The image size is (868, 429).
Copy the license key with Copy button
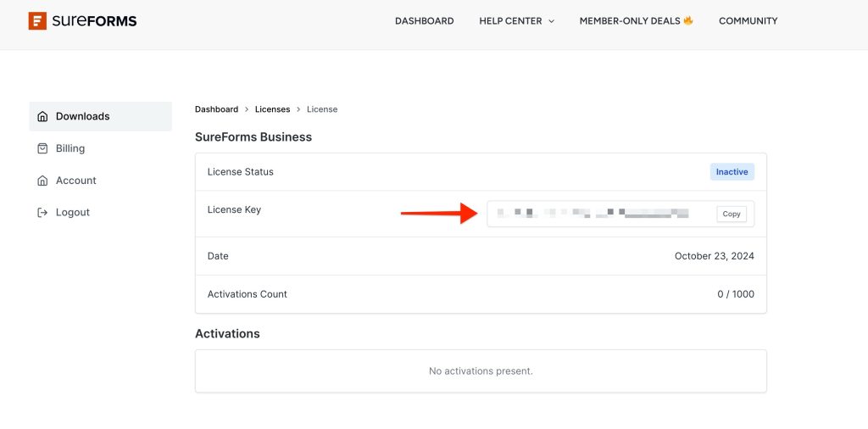731,214
